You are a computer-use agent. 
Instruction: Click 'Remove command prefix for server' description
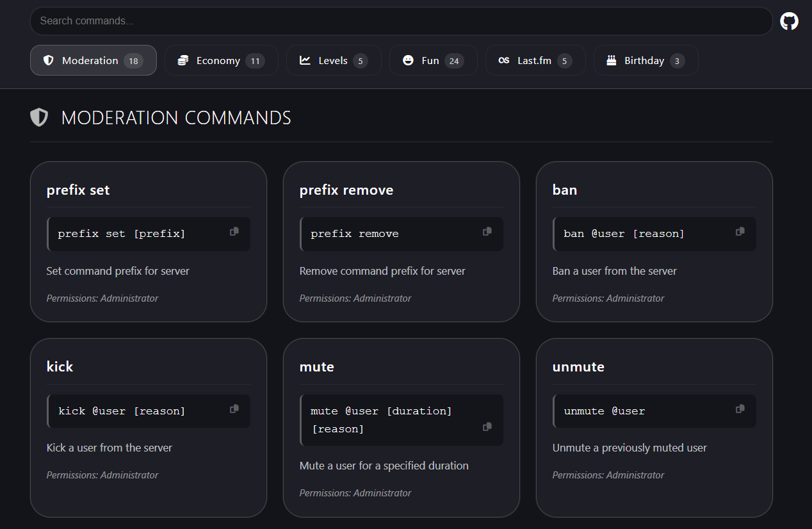point(382,271)
